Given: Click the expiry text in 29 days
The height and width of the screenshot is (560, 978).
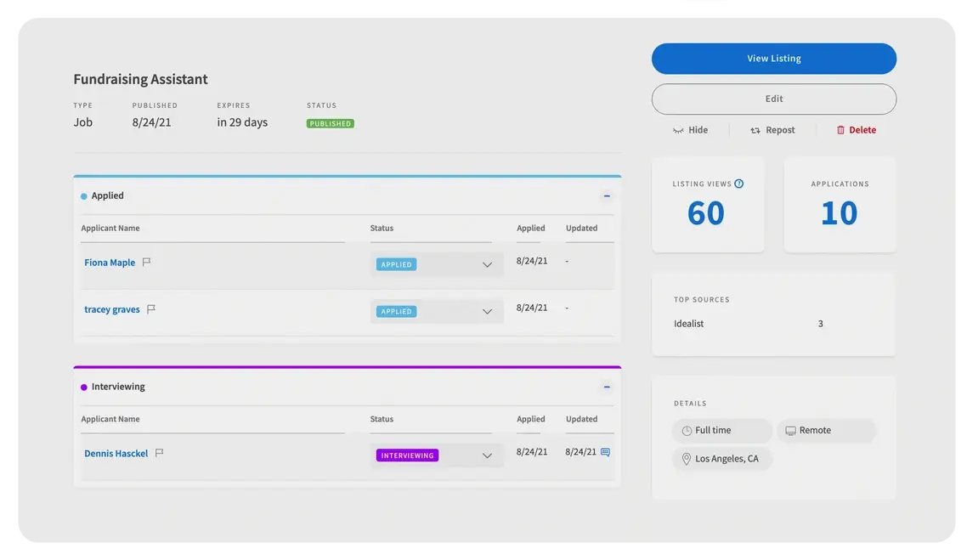Looking at the screenshot, I should (x=242, y=122).
